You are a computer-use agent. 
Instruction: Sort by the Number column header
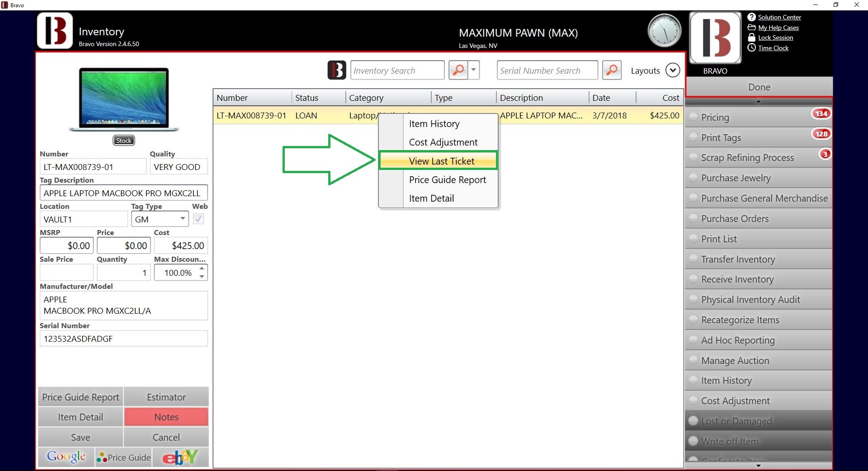coord(252,98)
